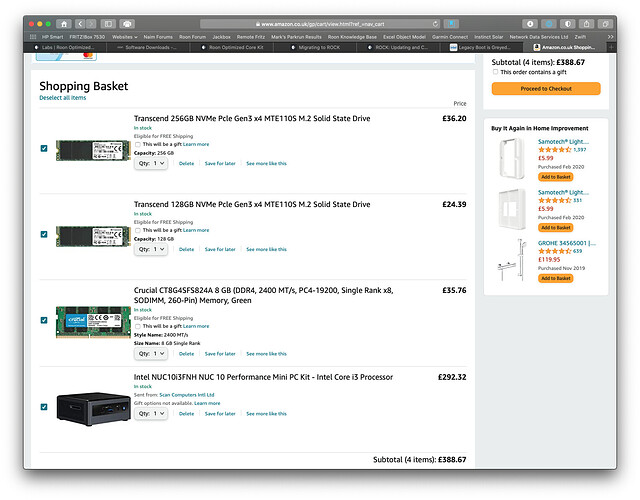Open Crucial memory product thumbnail

pos(93,322)
